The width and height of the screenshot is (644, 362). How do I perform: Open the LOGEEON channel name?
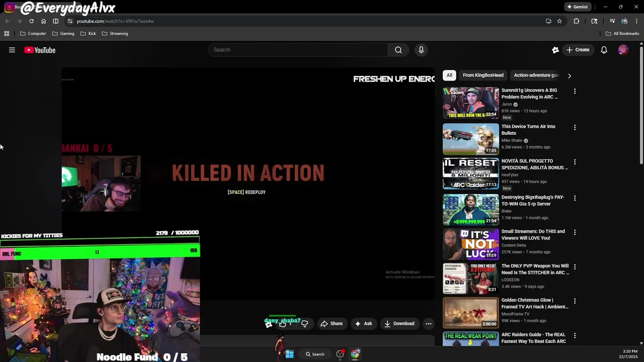click(x=511, y=280)
